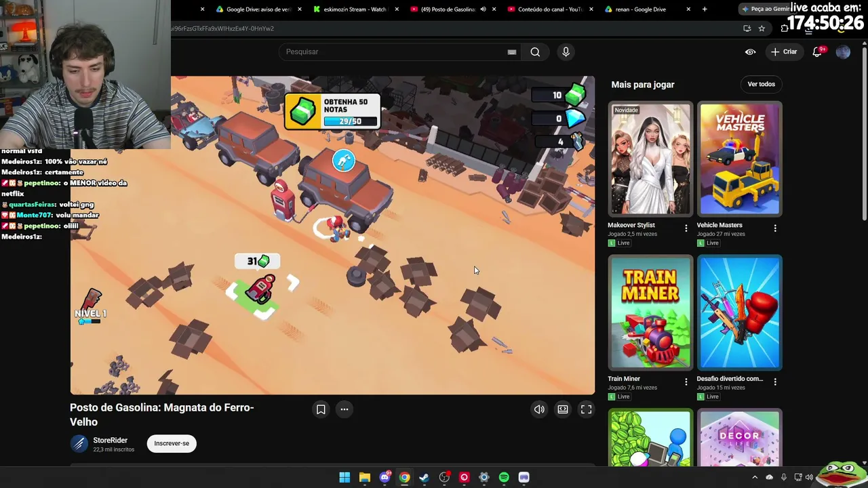Save the game with the bookmark icon

pos(321,409)
